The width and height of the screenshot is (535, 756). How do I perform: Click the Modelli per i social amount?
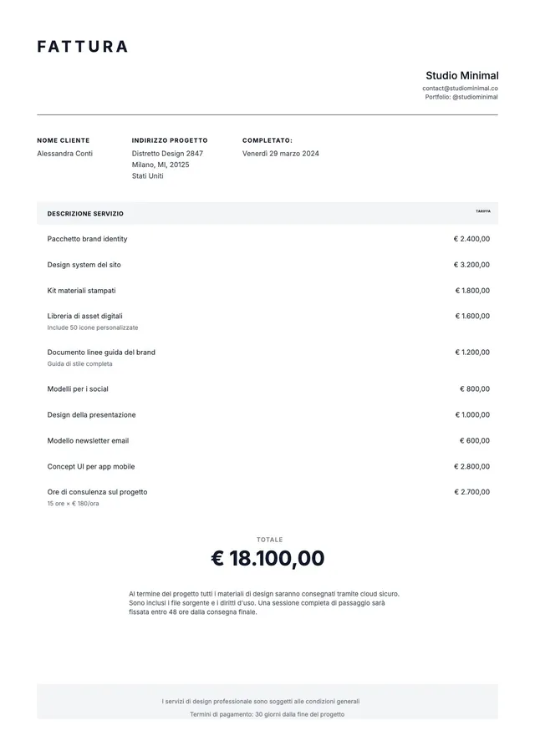click(x=475, y=389)
